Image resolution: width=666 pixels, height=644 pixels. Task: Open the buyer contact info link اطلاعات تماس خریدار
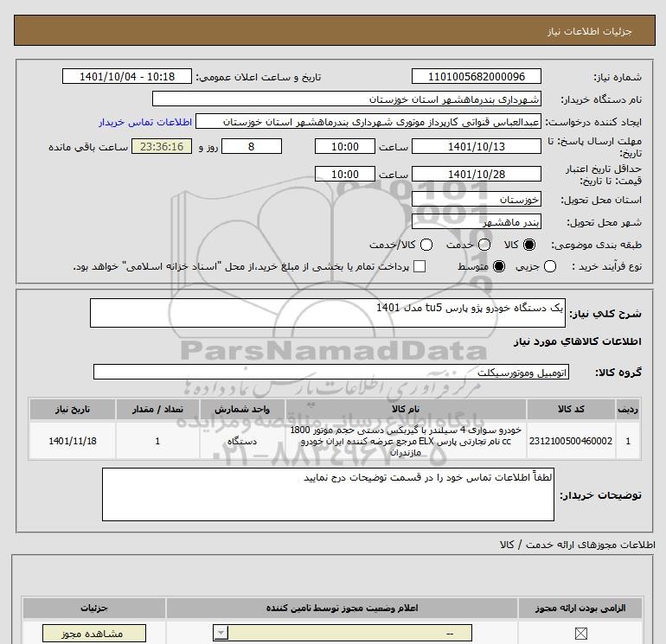tap(145, 122)
